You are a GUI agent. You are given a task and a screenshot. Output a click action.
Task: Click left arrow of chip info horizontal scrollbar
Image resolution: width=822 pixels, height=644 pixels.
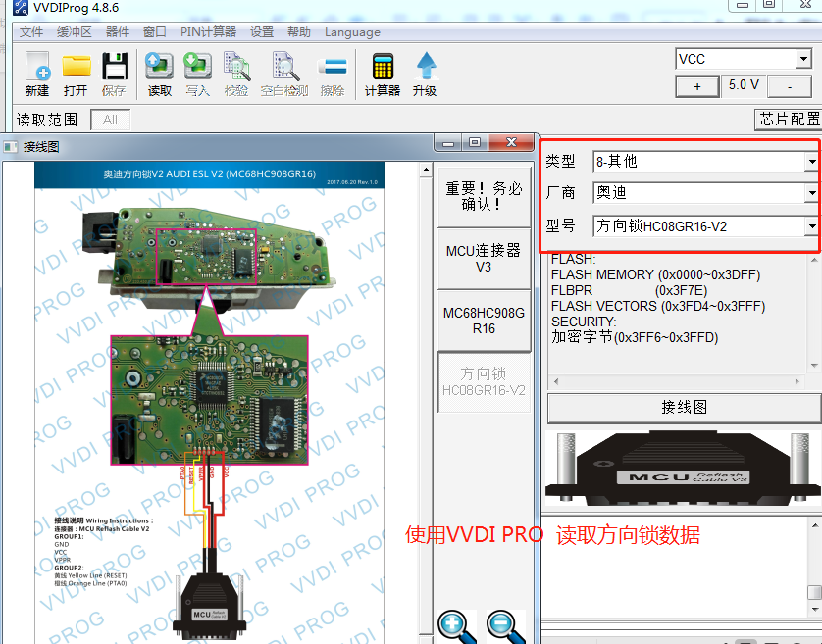[x=556, y=382]
